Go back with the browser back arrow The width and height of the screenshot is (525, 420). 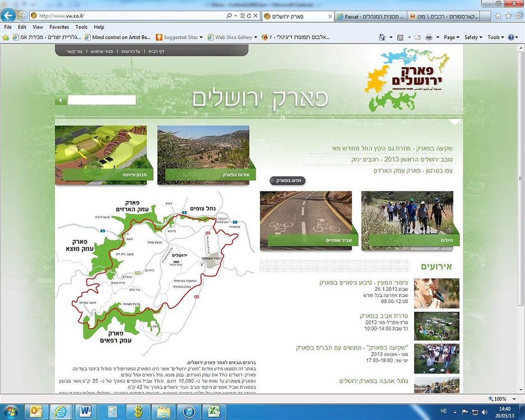8,15
